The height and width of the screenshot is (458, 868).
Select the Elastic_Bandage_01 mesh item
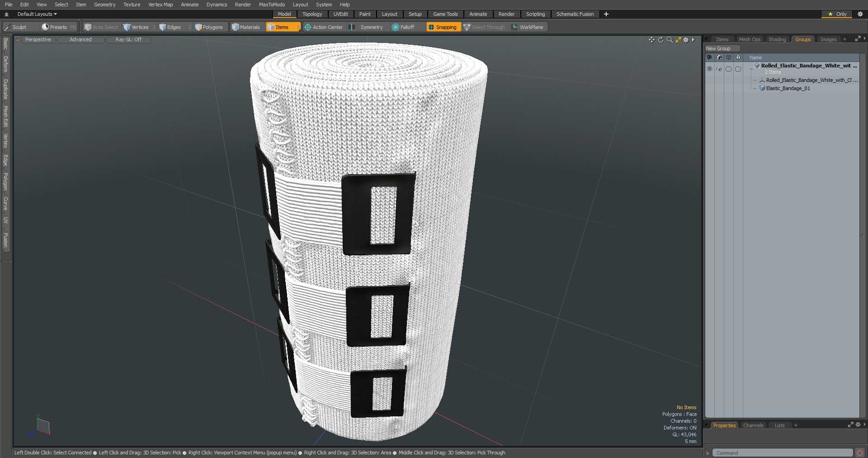(788, 88)
